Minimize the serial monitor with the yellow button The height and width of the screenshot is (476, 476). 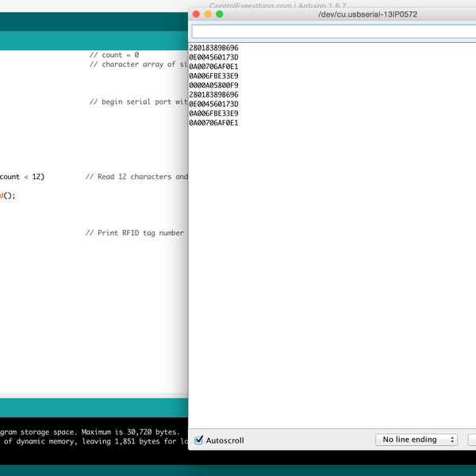pos(208,14)
